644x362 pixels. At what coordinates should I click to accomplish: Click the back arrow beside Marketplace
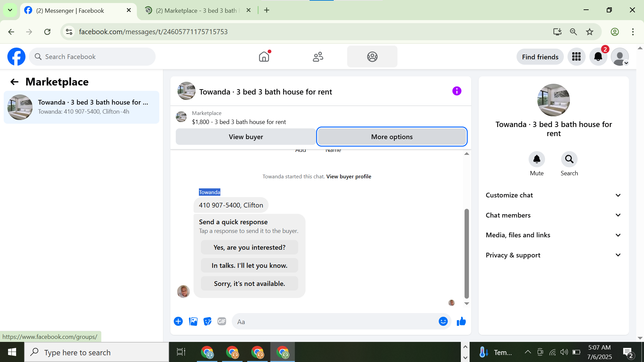14,82
